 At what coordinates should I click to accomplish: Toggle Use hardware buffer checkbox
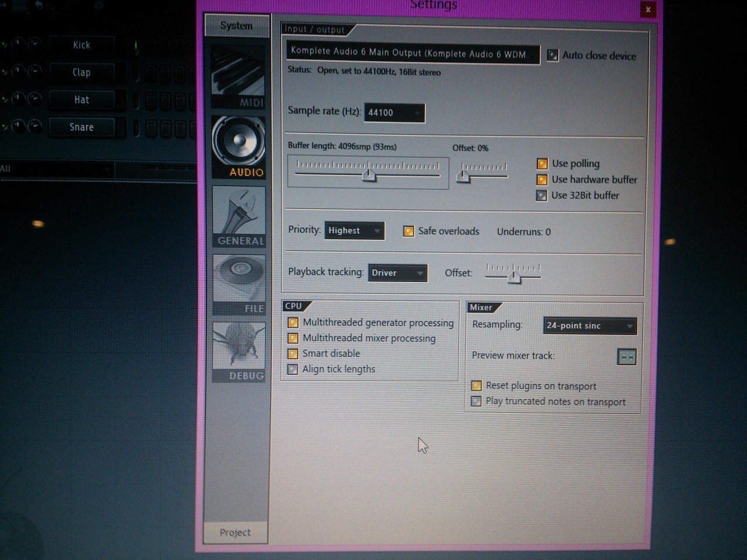coord(587,180)
